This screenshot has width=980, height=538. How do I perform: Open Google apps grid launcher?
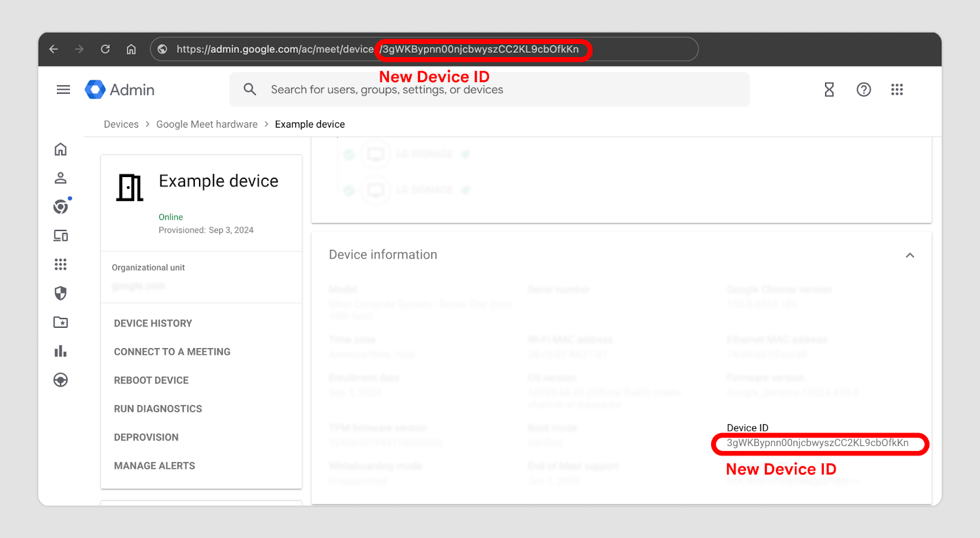coord(897,90)
